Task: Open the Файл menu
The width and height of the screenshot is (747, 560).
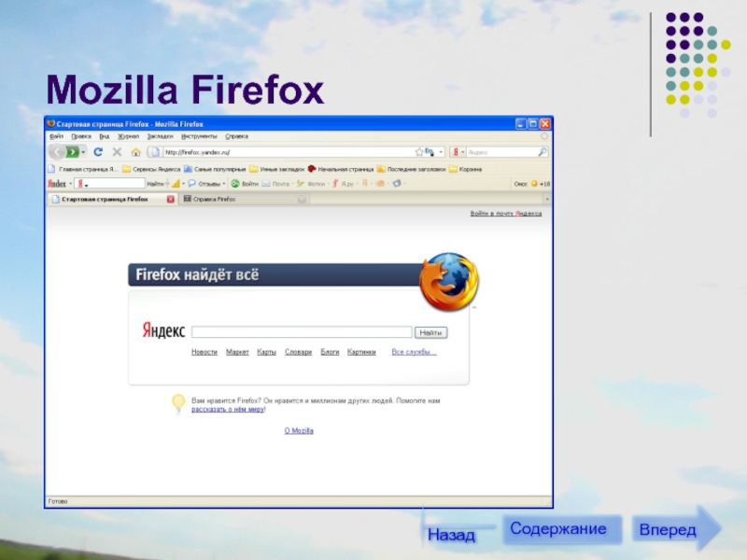Action: (56, 136)
